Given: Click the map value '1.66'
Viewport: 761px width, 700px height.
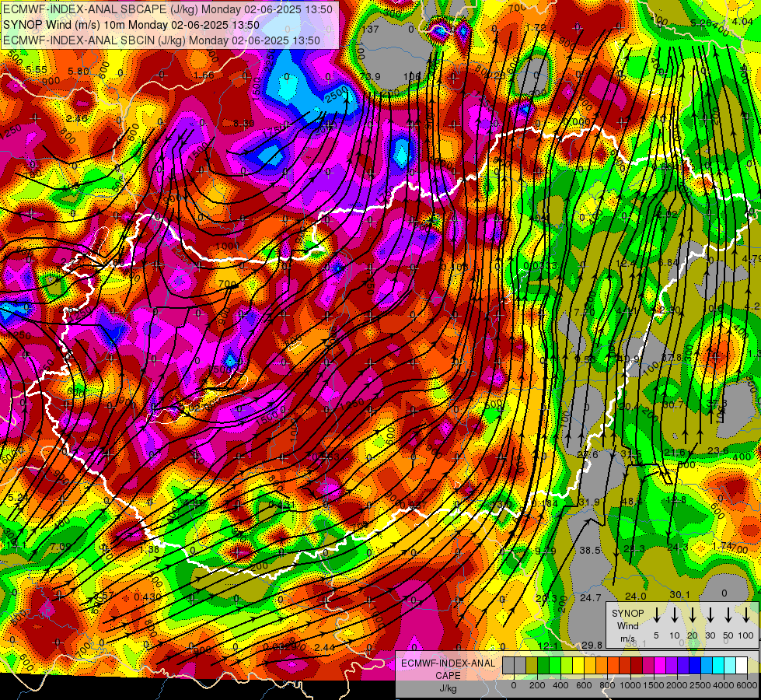Looking at the screenshot, I should point(204,75).
